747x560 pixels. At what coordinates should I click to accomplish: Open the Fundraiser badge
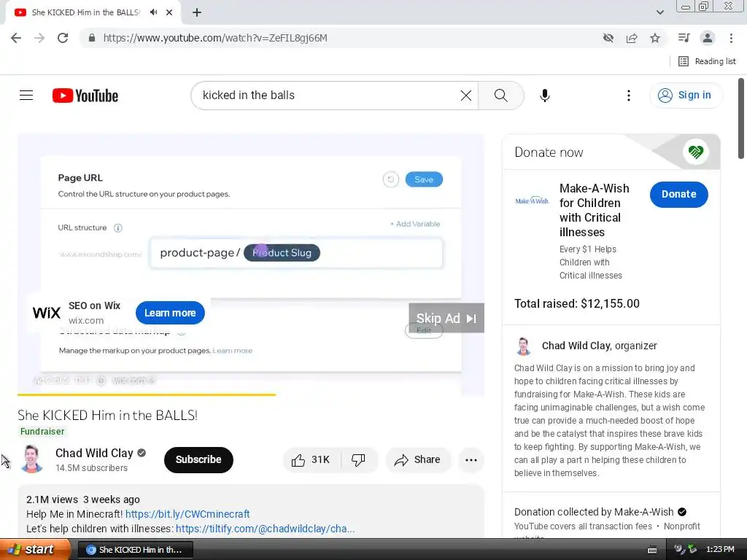[42, 431]
